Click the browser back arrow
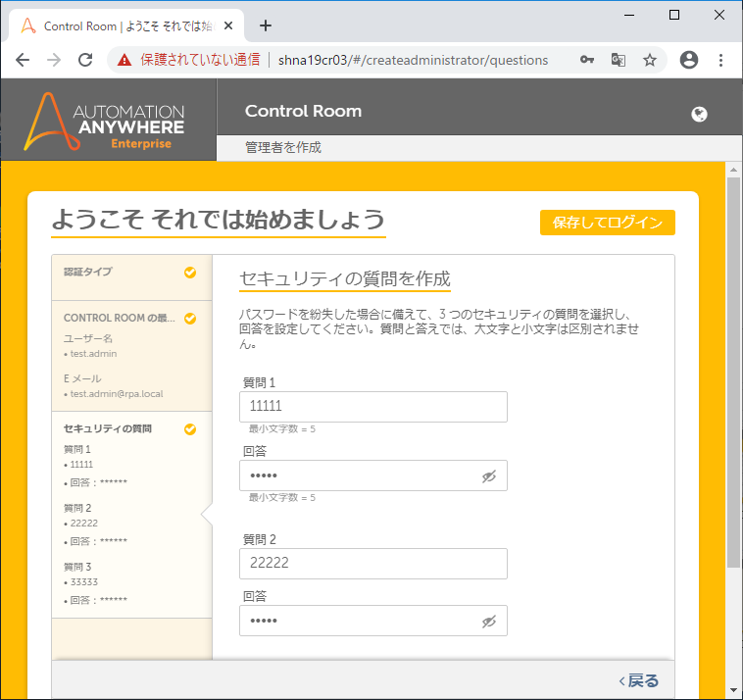The image size is (743, 700). [23, 60]
